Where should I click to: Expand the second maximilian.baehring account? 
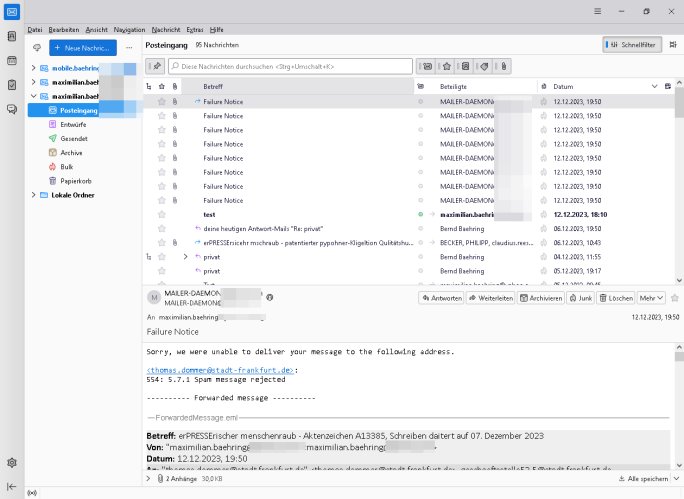34,82
